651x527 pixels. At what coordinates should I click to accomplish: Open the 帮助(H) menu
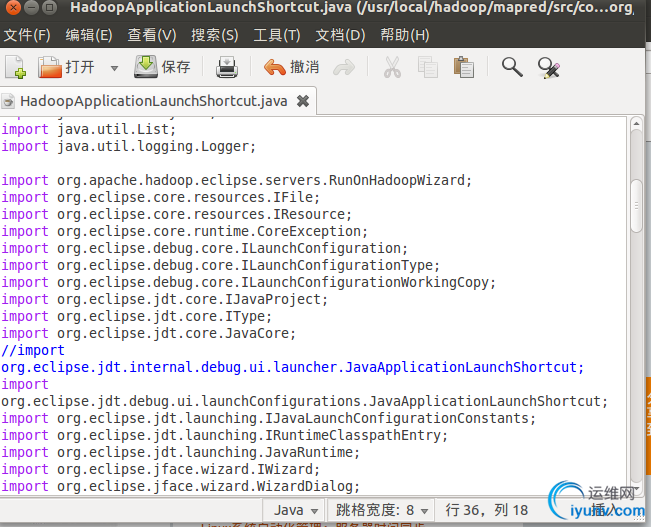405,35
